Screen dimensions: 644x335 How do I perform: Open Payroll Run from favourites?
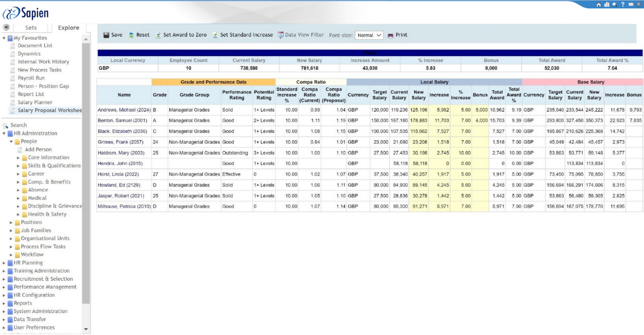coord(31,78)
